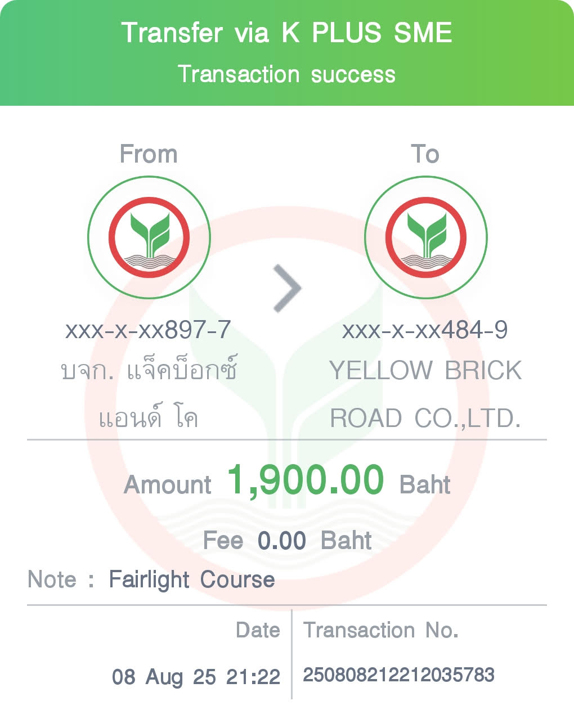
Task: Click the sender's KBank logo under From
Action: (x=149, y=237)
